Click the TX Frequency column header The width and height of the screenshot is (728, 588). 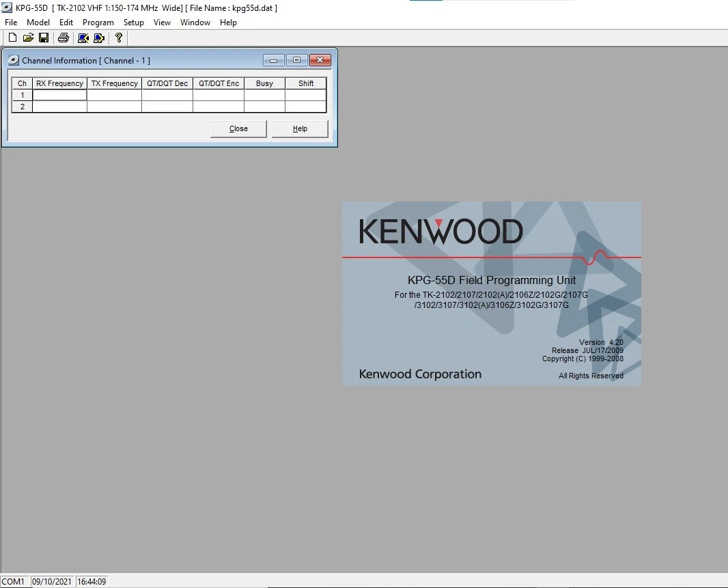[114, 83]
